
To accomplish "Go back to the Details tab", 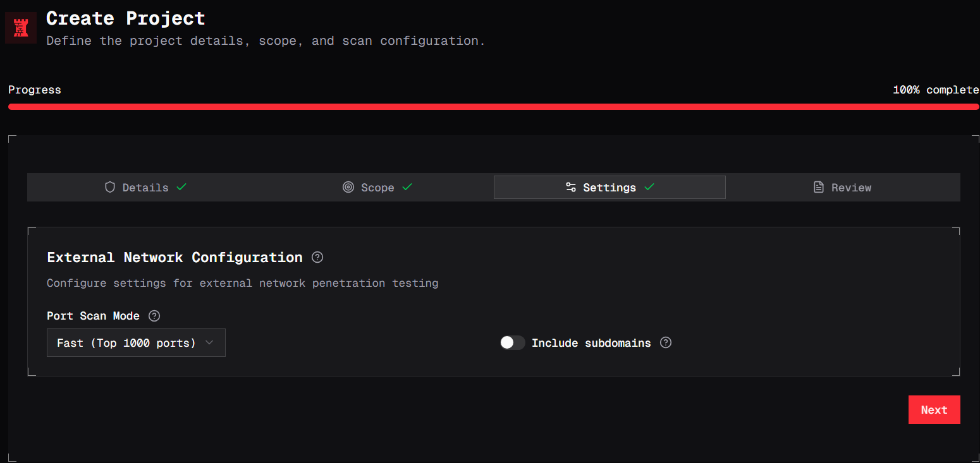I will (145, 188).
